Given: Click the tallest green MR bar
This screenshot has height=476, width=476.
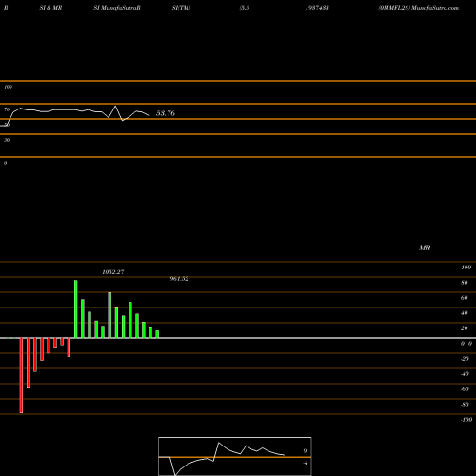Looking at the screenshot, I should point(76,309).
